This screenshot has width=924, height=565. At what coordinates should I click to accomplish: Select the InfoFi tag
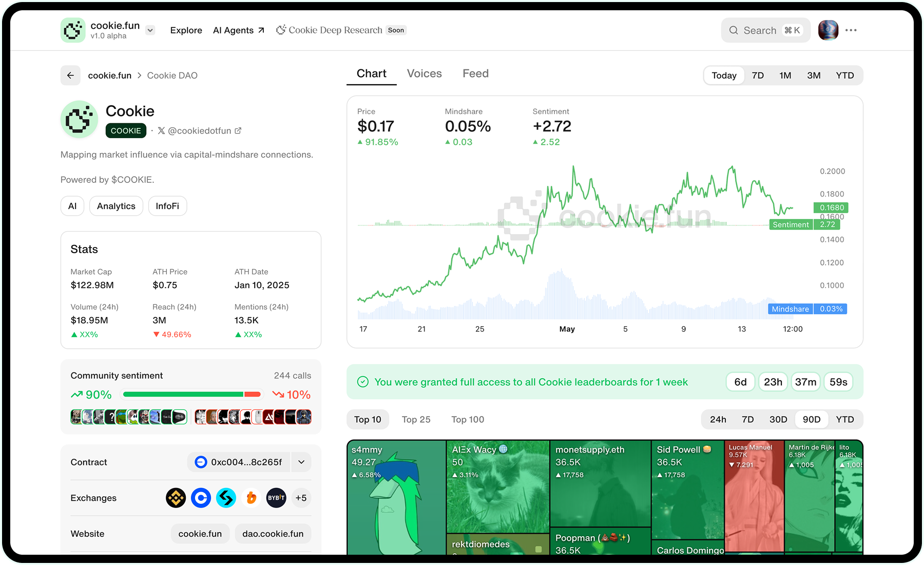167,206
